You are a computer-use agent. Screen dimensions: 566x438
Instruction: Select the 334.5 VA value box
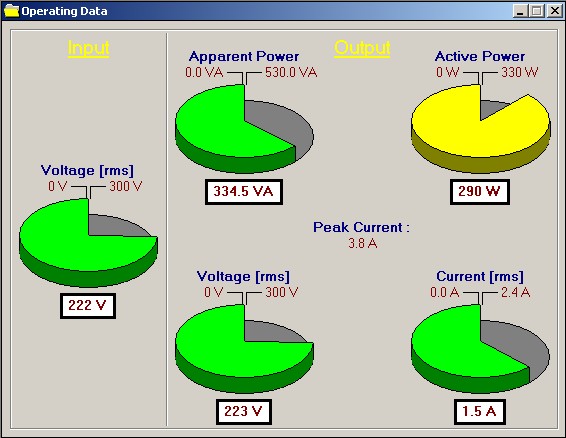click(244, 192)
